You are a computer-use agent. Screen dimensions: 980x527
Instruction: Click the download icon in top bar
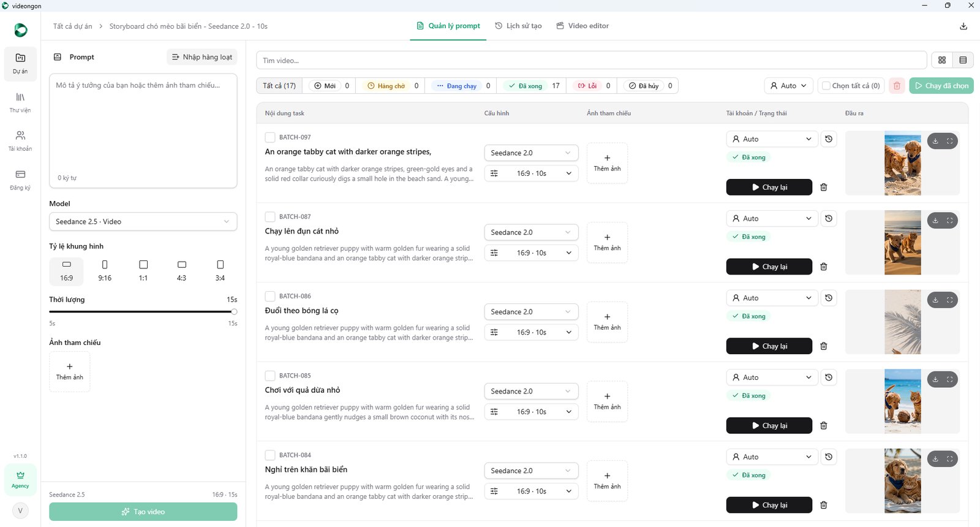coord(963,26)
